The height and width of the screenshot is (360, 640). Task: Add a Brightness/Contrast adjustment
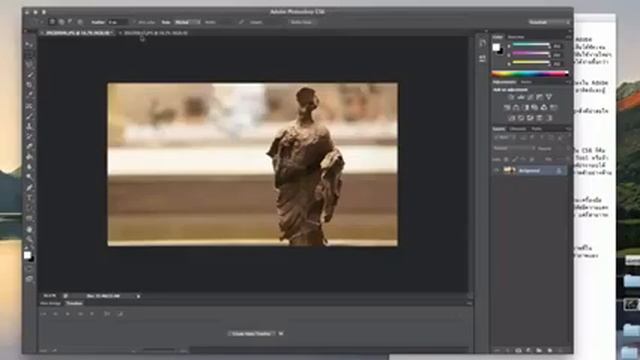511,97
